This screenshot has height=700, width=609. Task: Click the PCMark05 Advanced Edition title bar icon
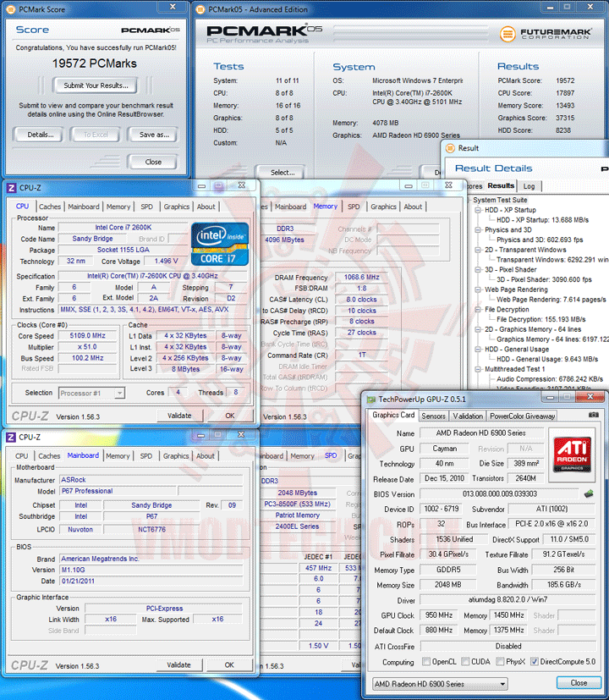coord(200,9)
